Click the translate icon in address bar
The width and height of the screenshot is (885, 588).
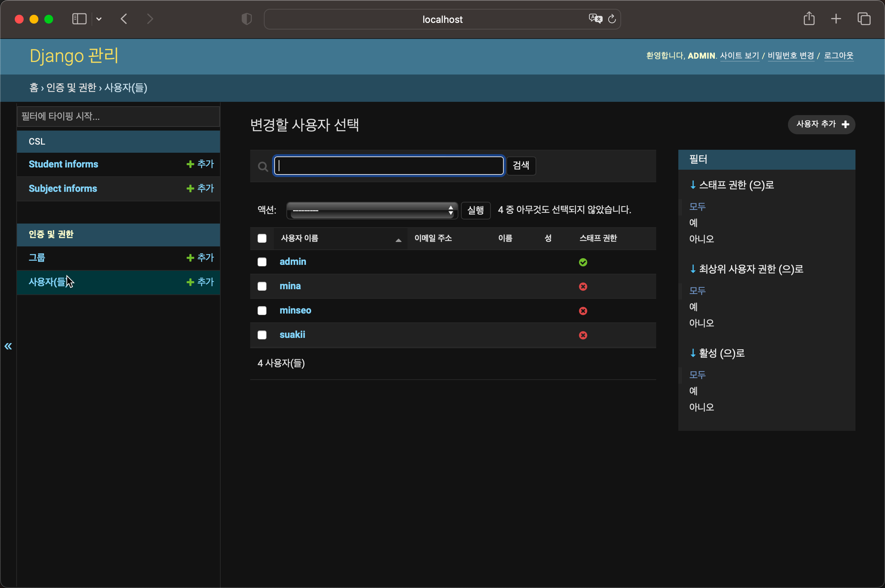(595, 19)
